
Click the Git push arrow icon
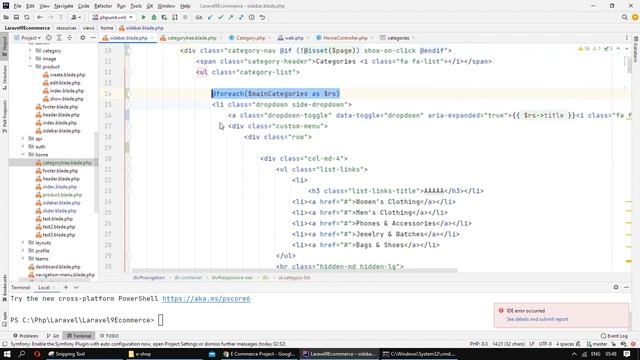[231, 18]
